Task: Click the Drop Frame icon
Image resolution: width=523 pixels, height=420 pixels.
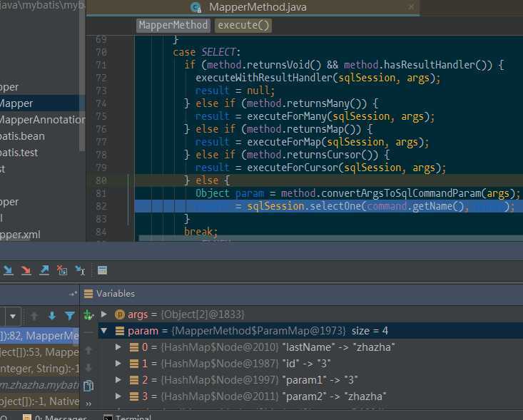Action: 62,270
